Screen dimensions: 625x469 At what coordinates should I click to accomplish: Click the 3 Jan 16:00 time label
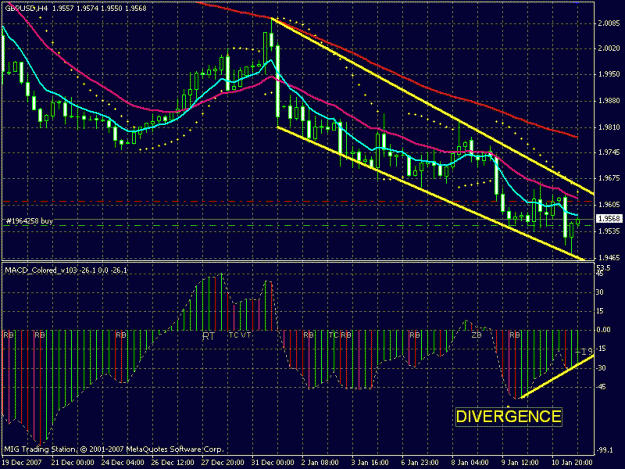[370, 463]
